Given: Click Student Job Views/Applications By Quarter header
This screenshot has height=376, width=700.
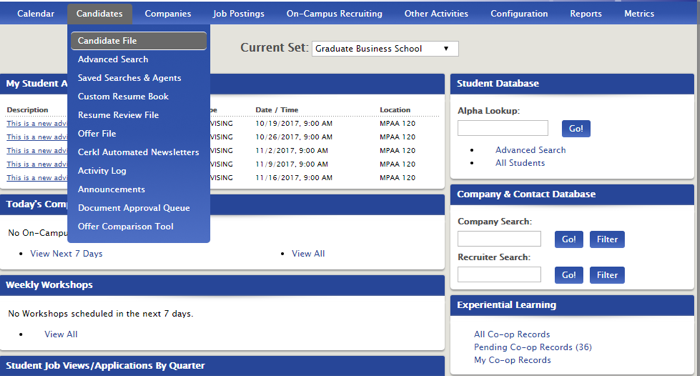Looking at the screenshot, I should point(222,366).
